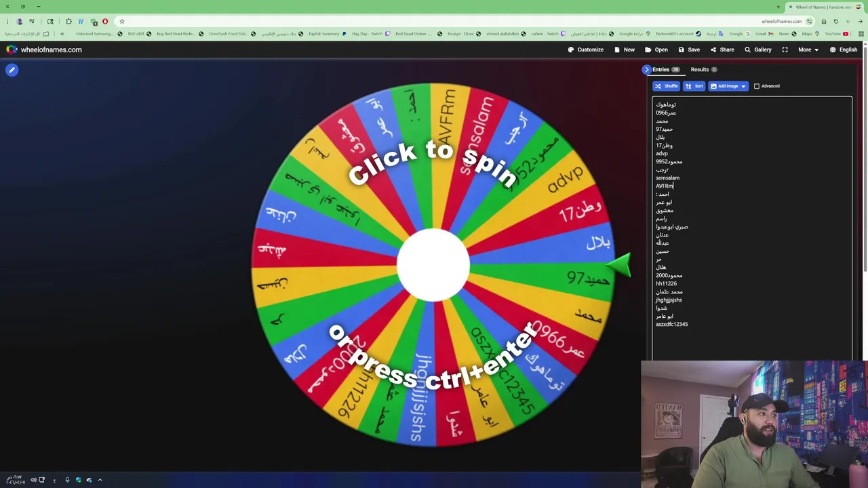Click the 'semsalam' entry line

pyautogui.click(x=667, y=178)
